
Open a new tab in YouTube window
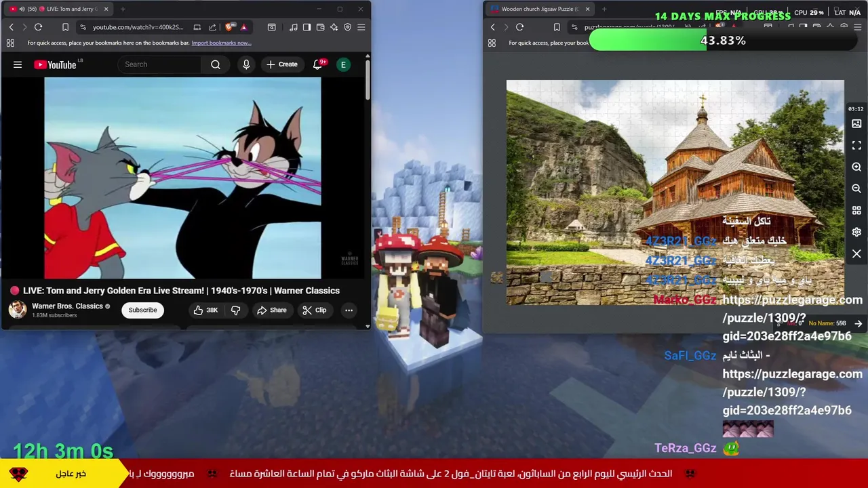click(123, 9)
